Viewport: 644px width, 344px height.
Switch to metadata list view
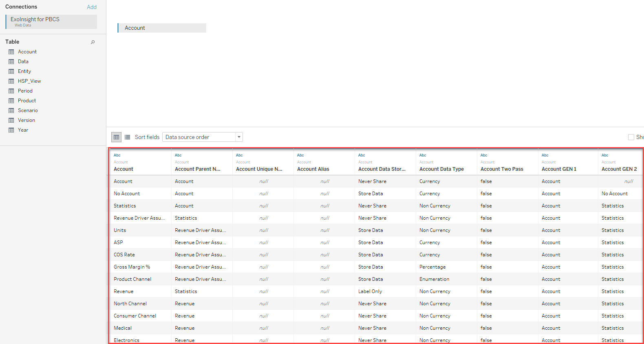click(x=127, y=137)
